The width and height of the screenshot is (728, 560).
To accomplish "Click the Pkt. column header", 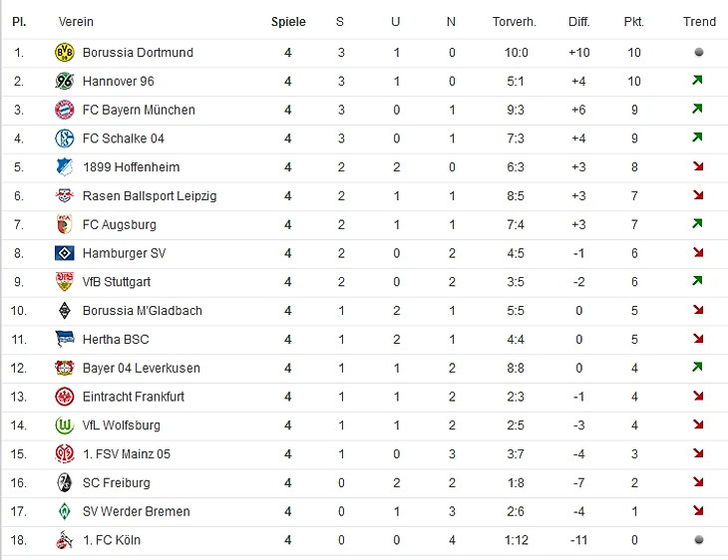I will click(x=633, y=22).
